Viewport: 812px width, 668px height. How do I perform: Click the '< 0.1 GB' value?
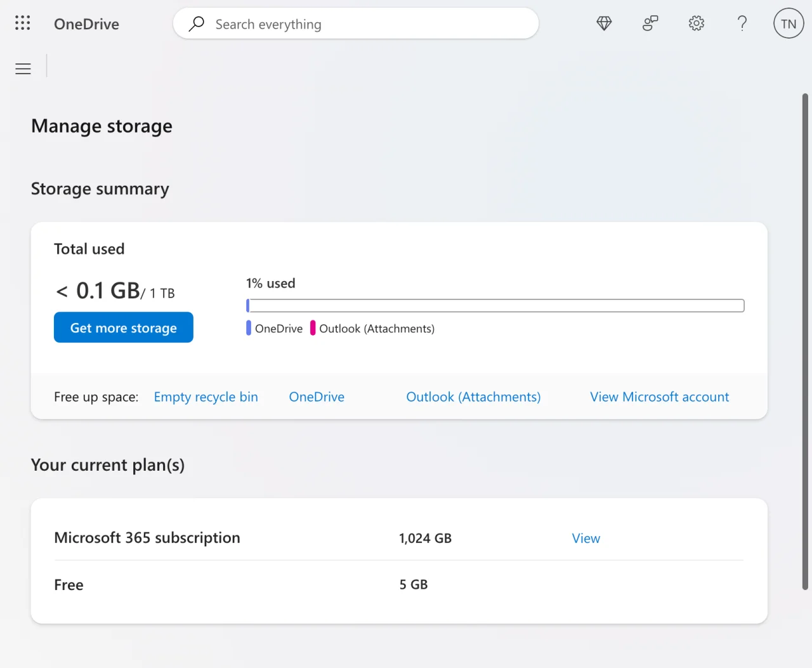[x=98, y=291]
